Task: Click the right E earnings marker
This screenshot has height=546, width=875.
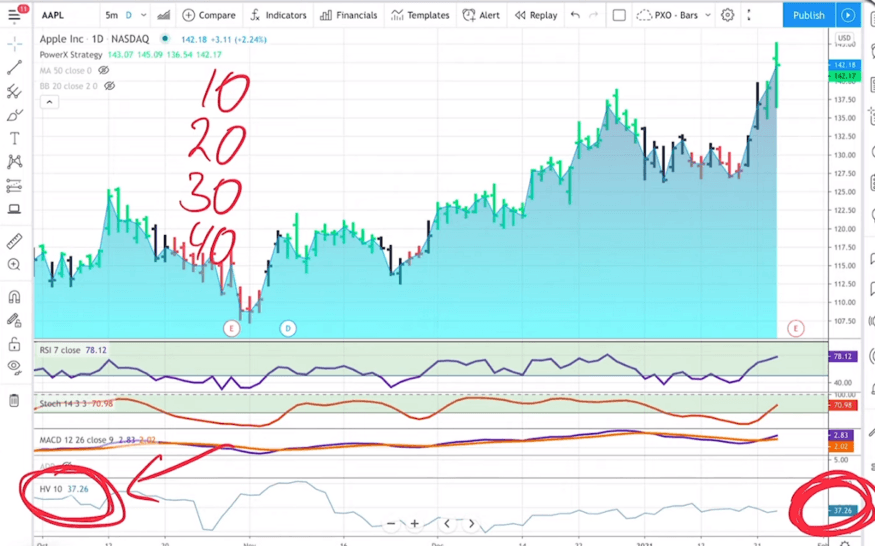Action: (796, 328)
